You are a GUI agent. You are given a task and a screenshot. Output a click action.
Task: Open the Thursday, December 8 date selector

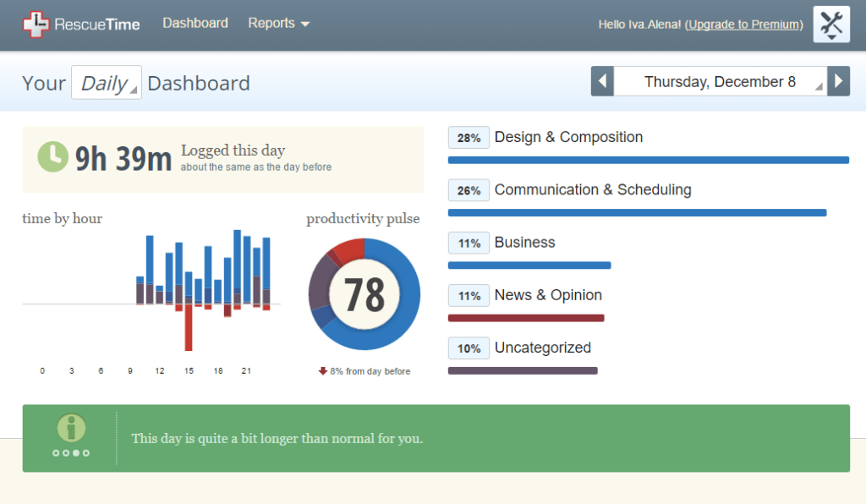[x=720, y=81]
